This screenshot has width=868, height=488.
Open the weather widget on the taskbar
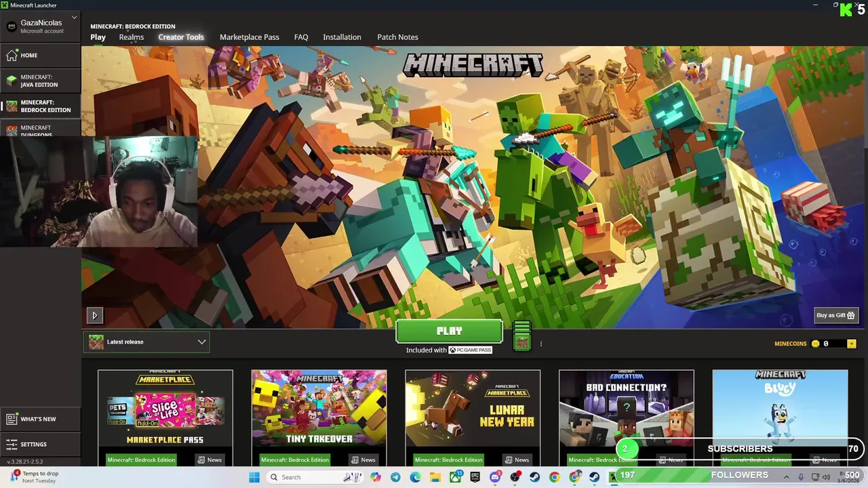pyautogui.click(x=34, y=477)
